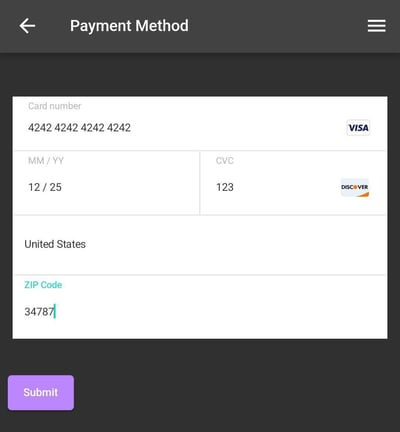The image size is (400, 432).
Task: Click empty area of the ZIP field
Action: coord(217,312)
